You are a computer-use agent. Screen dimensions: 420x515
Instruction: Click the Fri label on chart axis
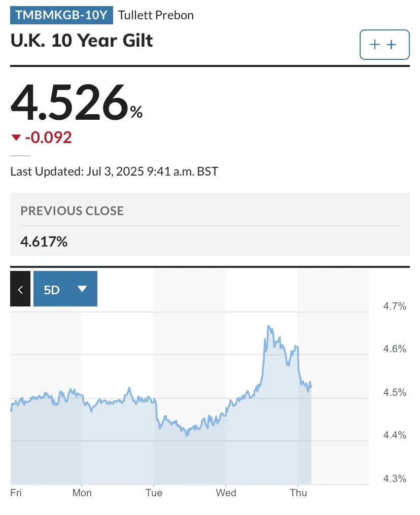[x=17, y=493]
